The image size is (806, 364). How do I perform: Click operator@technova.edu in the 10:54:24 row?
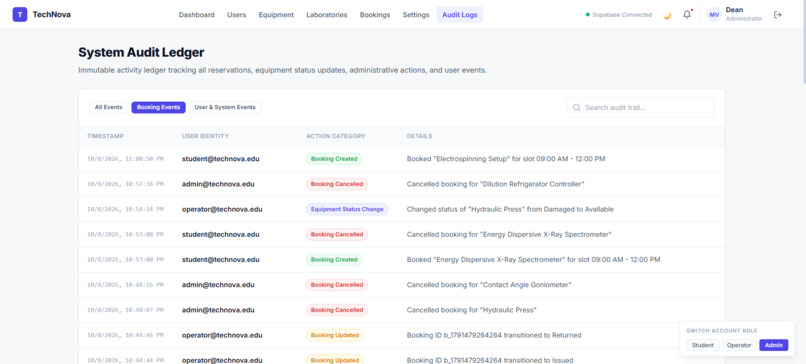click(x=222, y=209)
